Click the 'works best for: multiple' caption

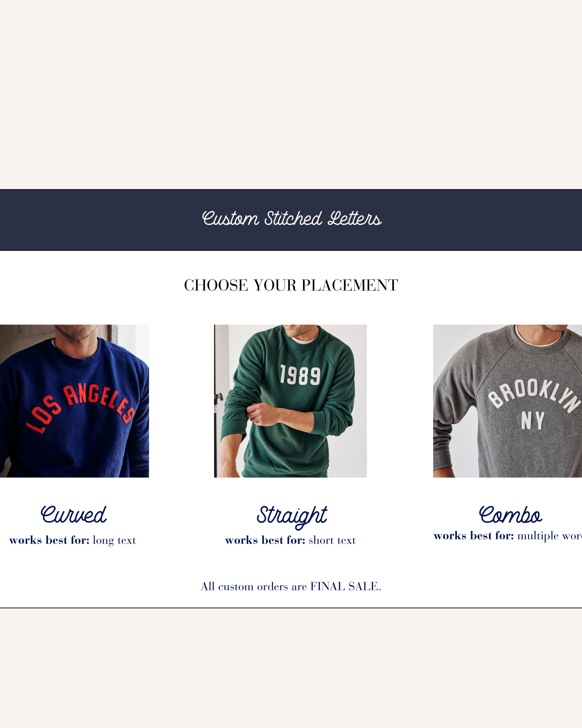point(508,536)
